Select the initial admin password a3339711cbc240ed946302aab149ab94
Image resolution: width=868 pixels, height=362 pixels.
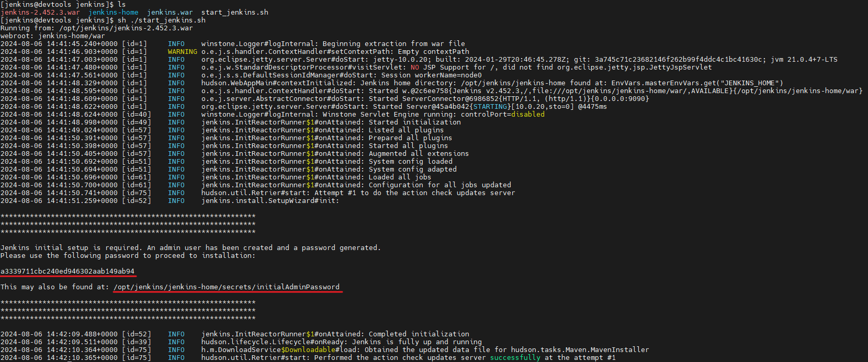67,271
